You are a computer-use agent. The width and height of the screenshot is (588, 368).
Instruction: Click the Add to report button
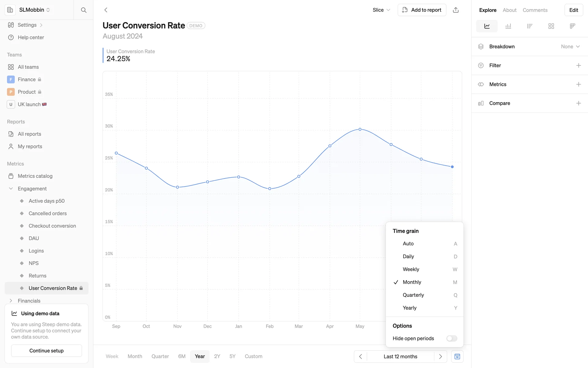point(422,10)
